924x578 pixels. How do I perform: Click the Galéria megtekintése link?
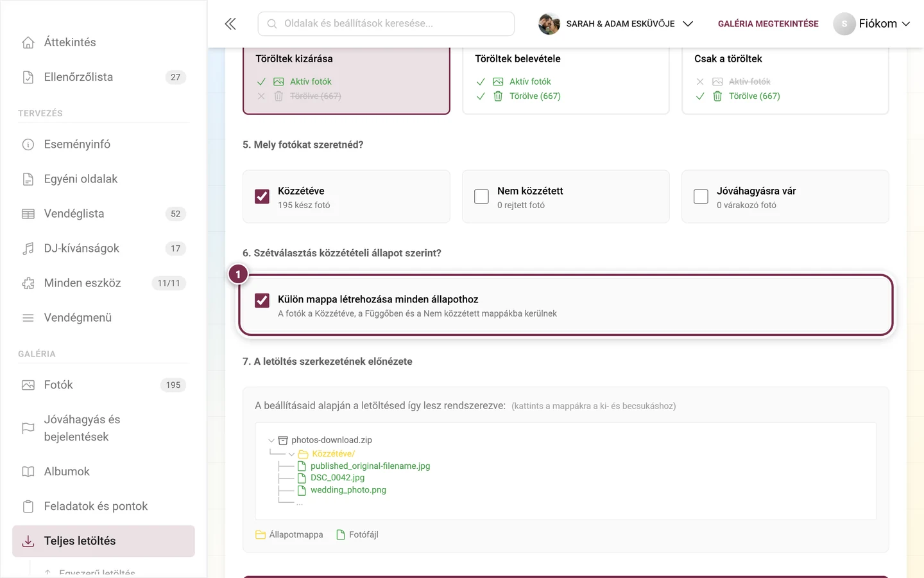click(768, 24)
